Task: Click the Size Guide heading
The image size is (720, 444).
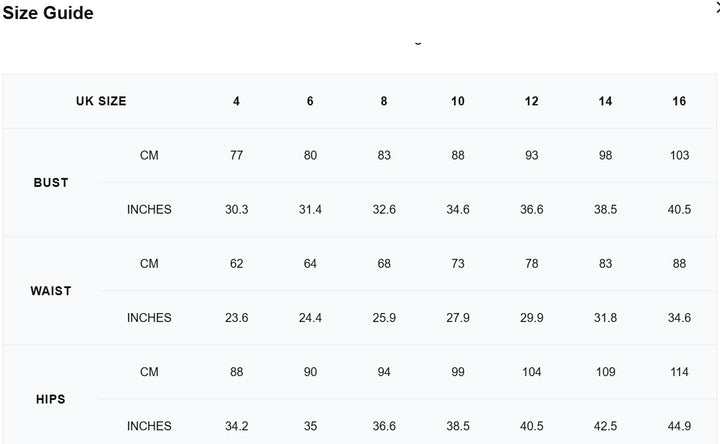Action: [x=48, y=14]
